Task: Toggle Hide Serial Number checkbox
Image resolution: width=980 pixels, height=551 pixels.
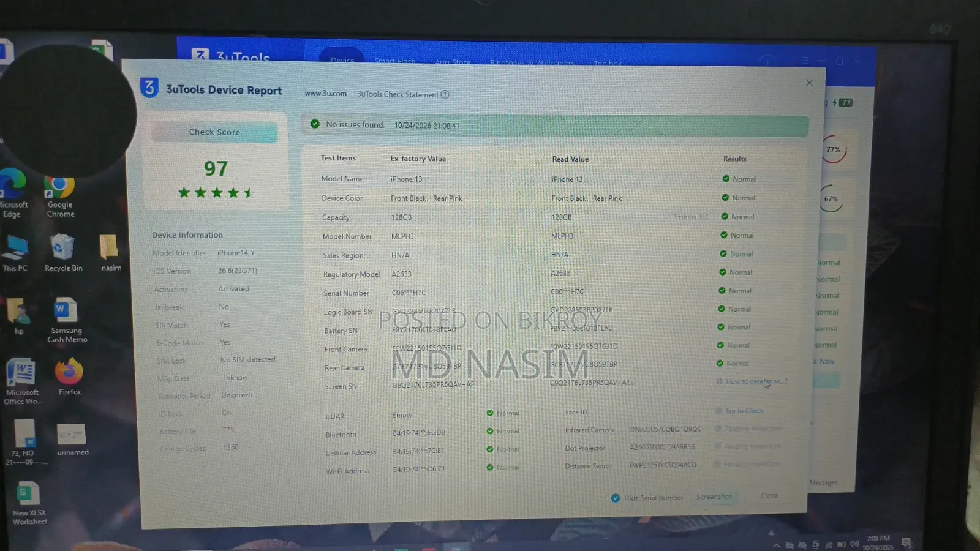Action: (616, 498)
